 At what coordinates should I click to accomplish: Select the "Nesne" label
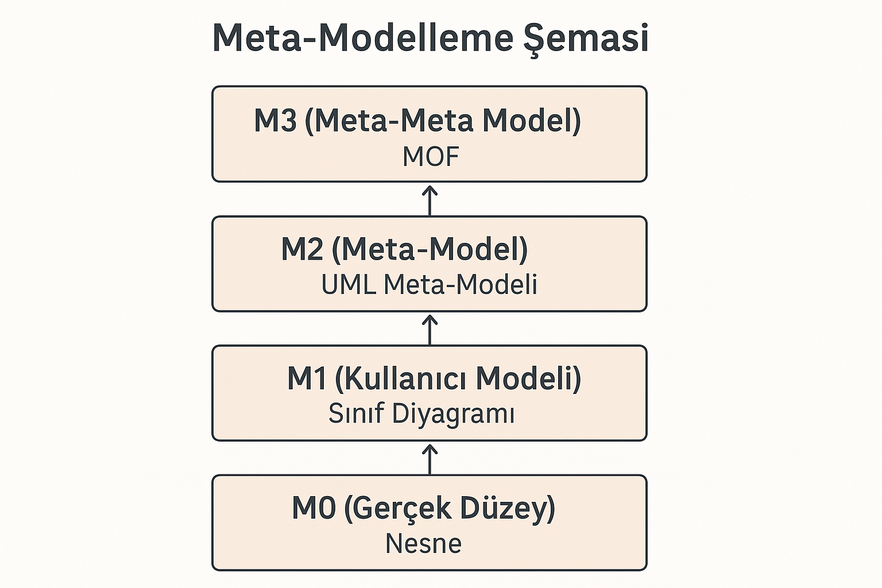pos(423,544)
